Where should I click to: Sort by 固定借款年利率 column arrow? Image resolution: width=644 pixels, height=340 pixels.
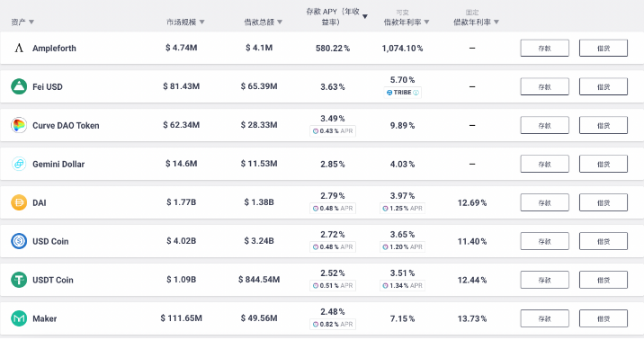pyautogui.click(x=496, y=22)
